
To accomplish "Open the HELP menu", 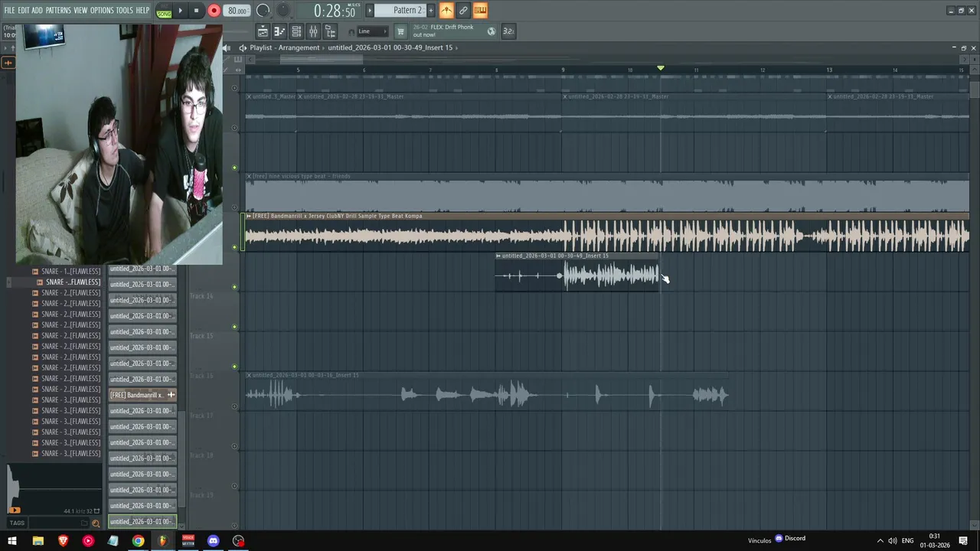I will coord(142,10).
